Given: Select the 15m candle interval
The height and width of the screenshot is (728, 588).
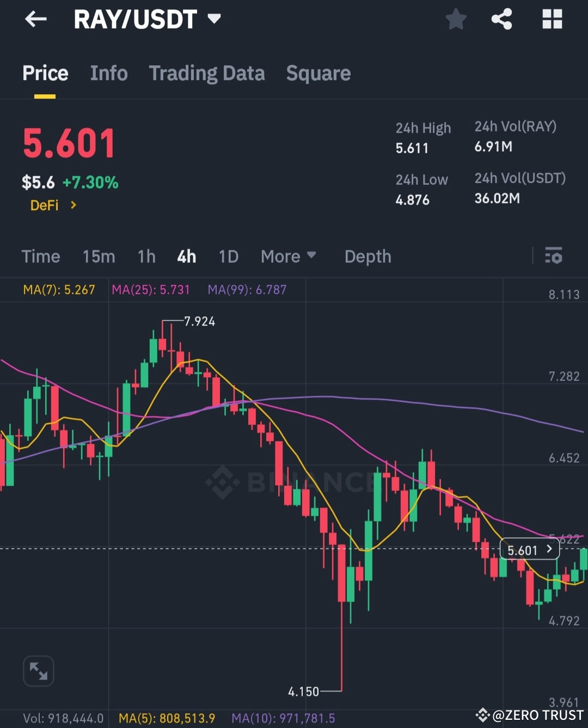Looking at the screenshot, I should tap(99, 256).
